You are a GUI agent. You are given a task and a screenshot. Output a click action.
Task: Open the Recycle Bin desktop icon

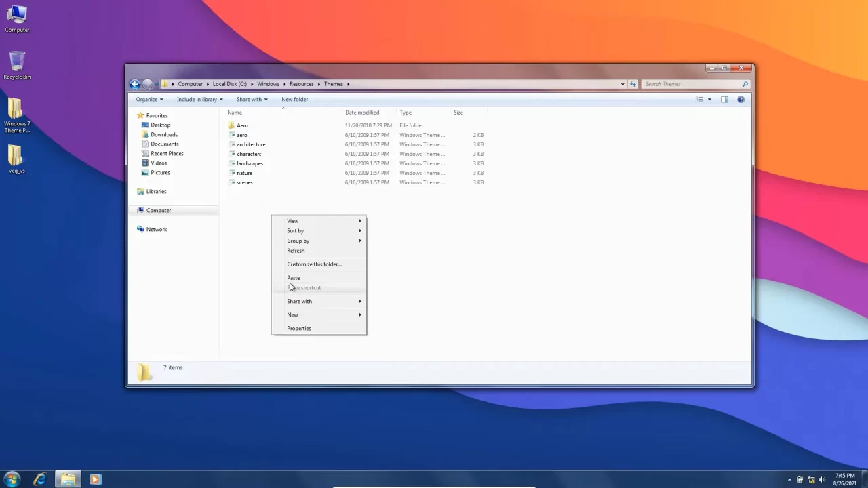click(x=17, y=66)
